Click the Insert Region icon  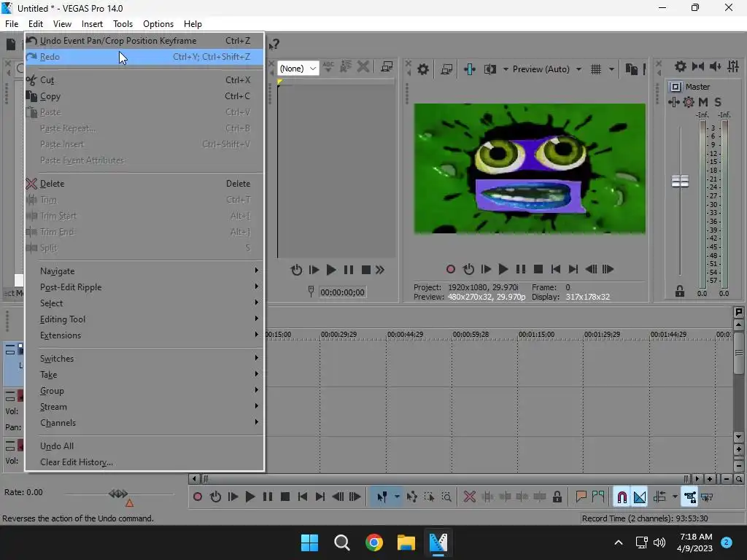pos(598,497)
